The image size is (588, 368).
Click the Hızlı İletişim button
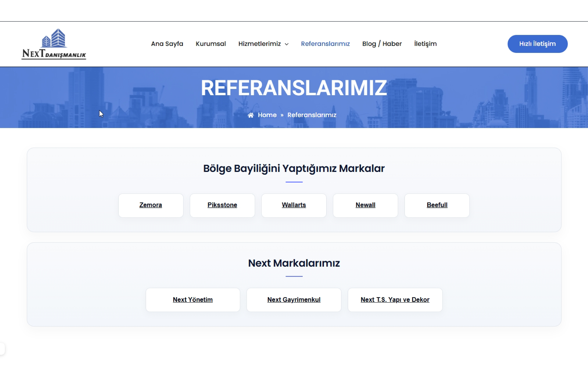pyautogui.click(x=537, y=44)
